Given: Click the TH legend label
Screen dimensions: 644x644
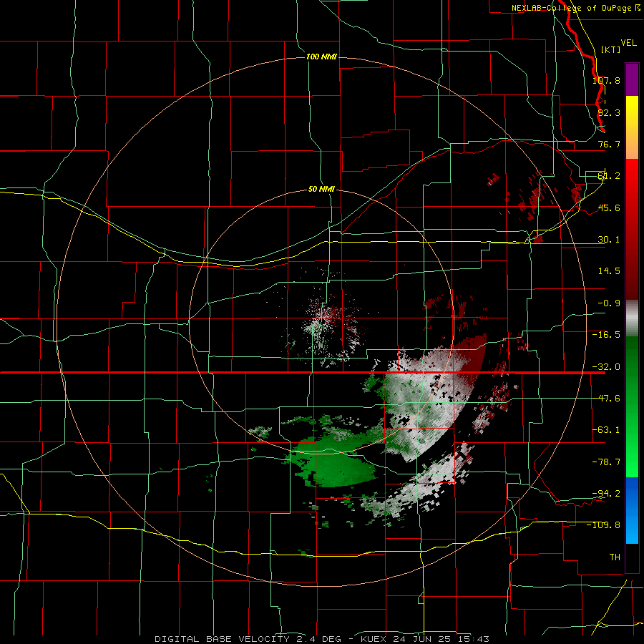Looking at the screenshot, I should [x=615, y=557].
